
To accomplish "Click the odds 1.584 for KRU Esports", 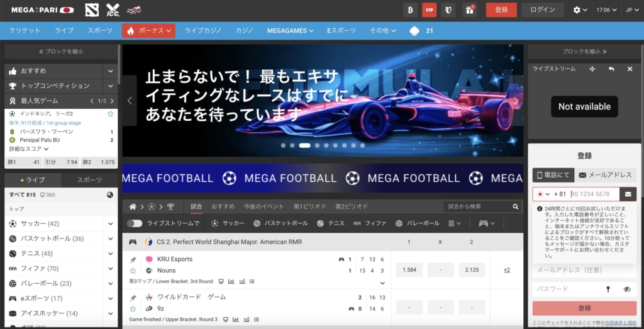I will [x=409, y=270].
